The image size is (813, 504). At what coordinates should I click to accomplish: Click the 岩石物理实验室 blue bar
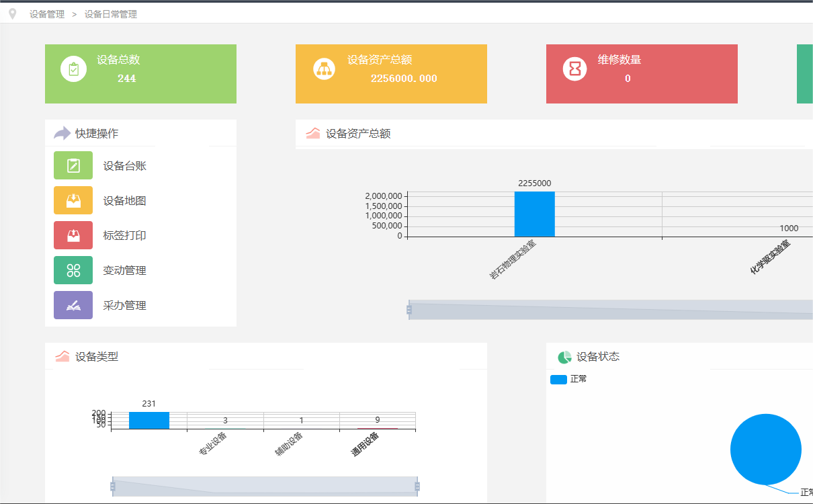pos(534,214)
